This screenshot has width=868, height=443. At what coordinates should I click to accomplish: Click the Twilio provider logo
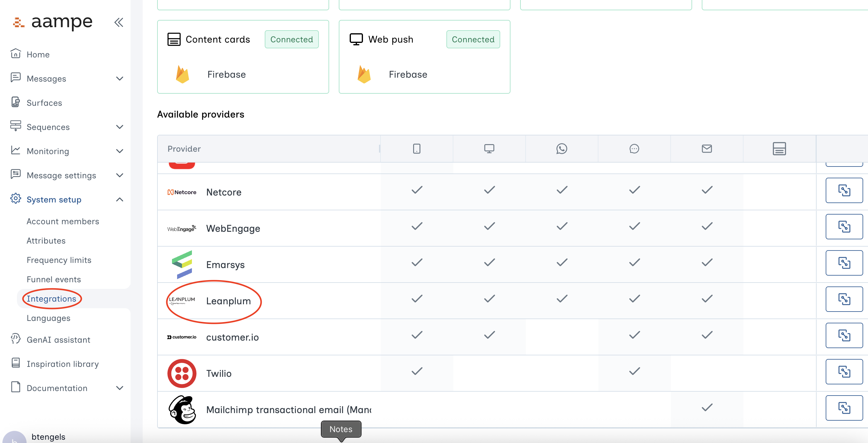[x=182, y=373]
